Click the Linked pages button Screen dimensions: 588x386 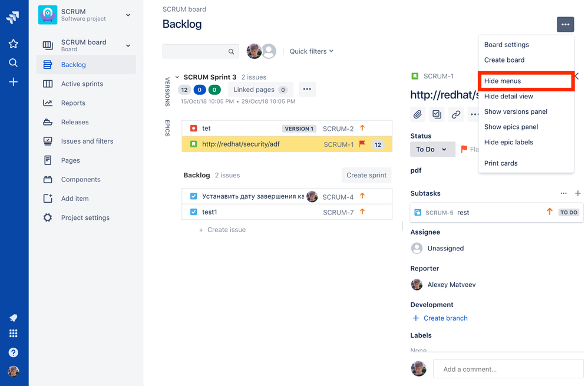click(x=259, y=90)
